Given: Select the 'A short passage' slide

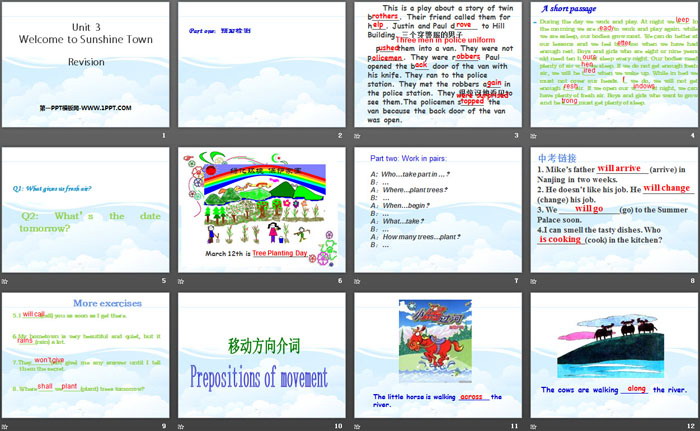Looking at the screenshot, I should tap(611, 70).
